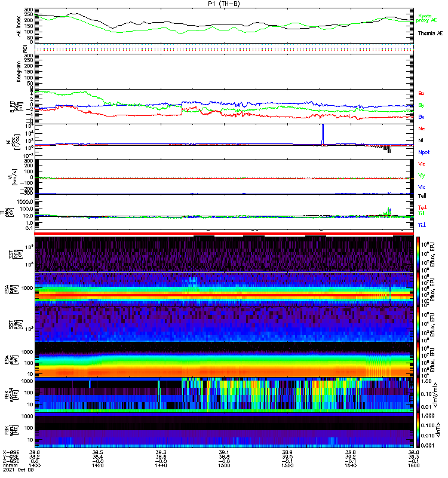The width and height of the screenshot is (448, 478).
Task: Click the red horizontal bar above the SST ions spectrogram
Action: click(224, 234)
